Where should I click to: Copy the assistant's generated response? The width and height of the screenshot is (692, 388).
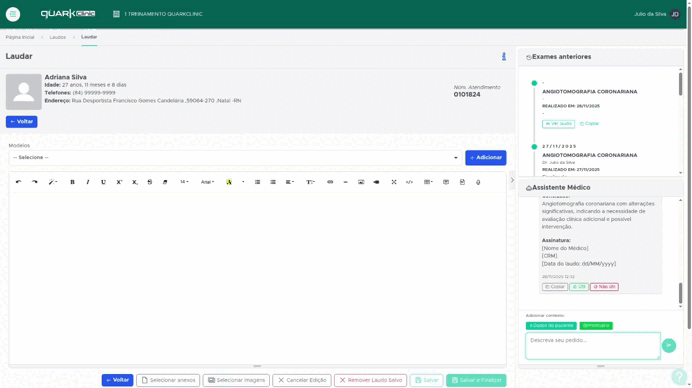tap(555, 287)
